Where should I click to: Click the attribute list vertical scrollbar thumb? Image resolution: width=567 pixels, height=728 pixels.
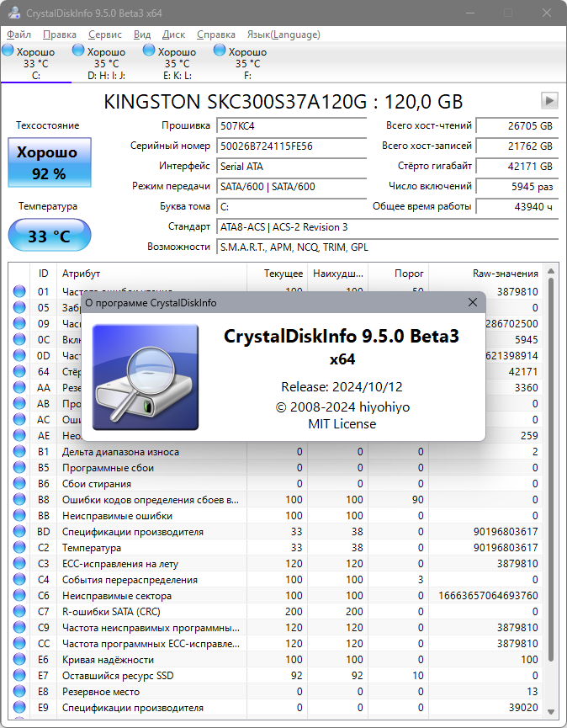[x=551, y=469]
